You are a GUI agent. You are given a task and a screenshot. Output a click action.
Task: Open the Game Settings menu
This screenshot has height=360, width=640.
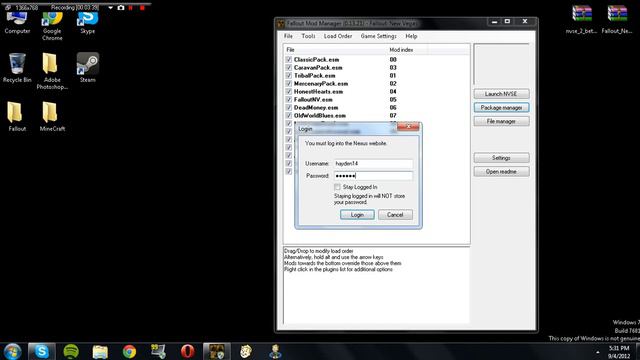[x=378, y=36]
